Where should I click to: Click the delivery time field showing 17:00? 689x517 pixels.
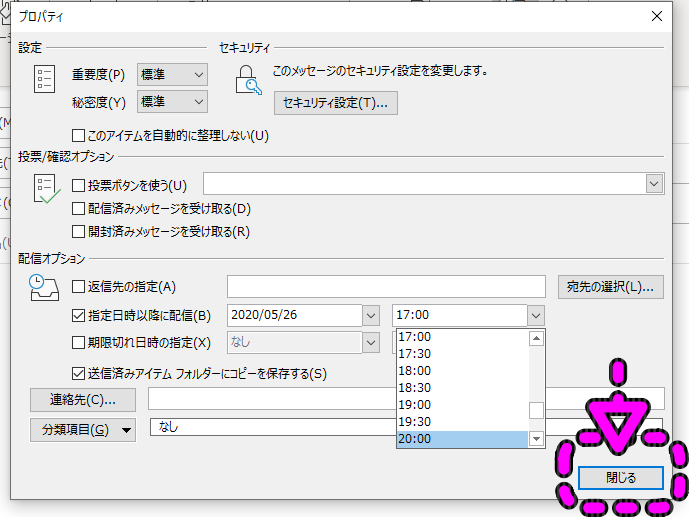tap(460, 315)
